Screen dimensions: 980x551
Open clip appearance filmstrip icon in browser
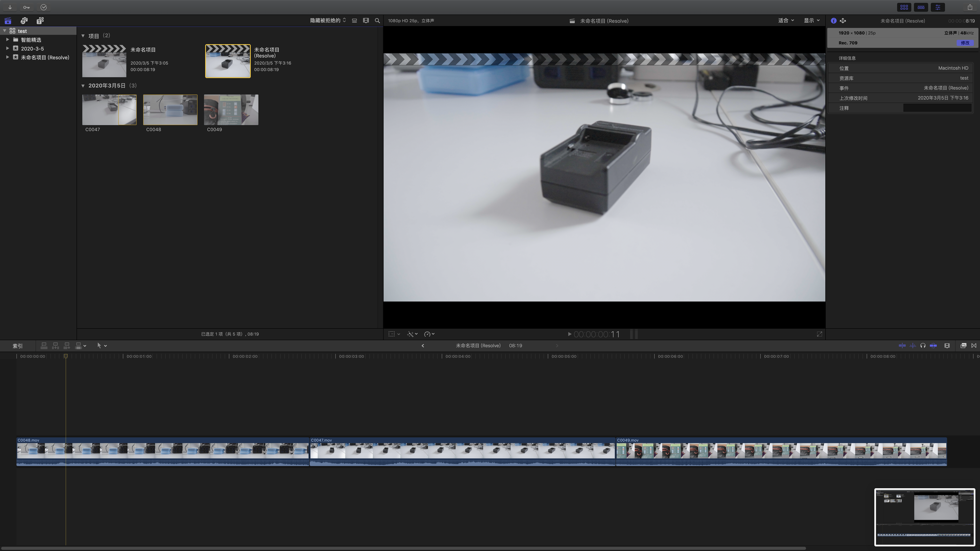[x=366, y=20]
